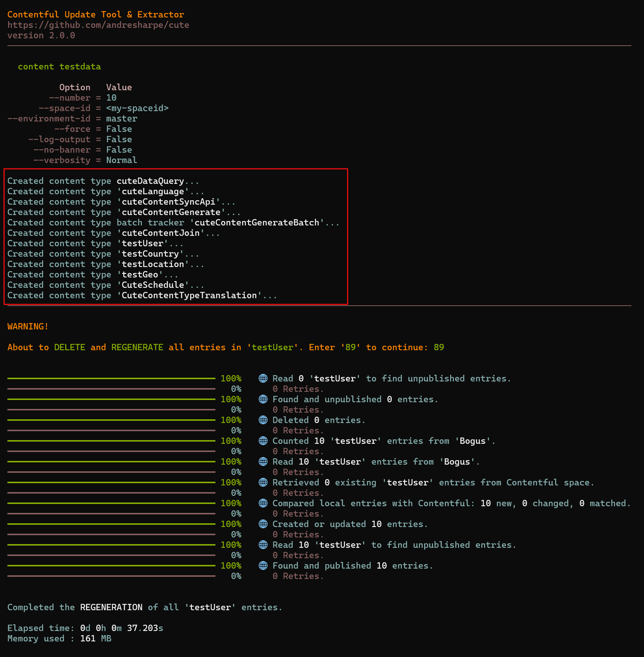644x657 pixels.
Task: Click the '0 Retries.' text below 'Deleted 0 entries'
Action: 298,430
